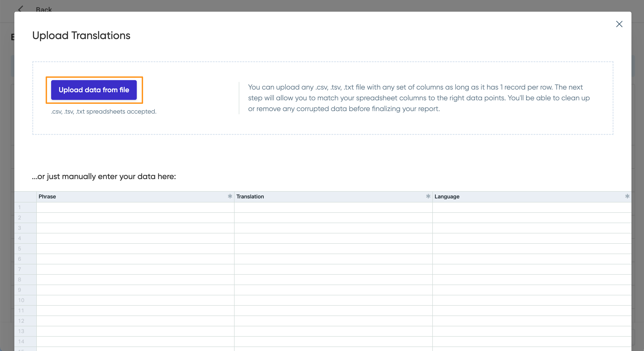
Task: Click the Language cell in row 8
Action: coord(532,280)
